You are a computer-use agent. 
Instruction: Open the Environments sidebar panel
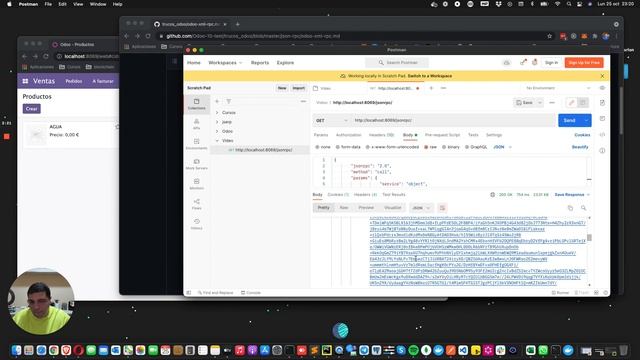(196, 144)
